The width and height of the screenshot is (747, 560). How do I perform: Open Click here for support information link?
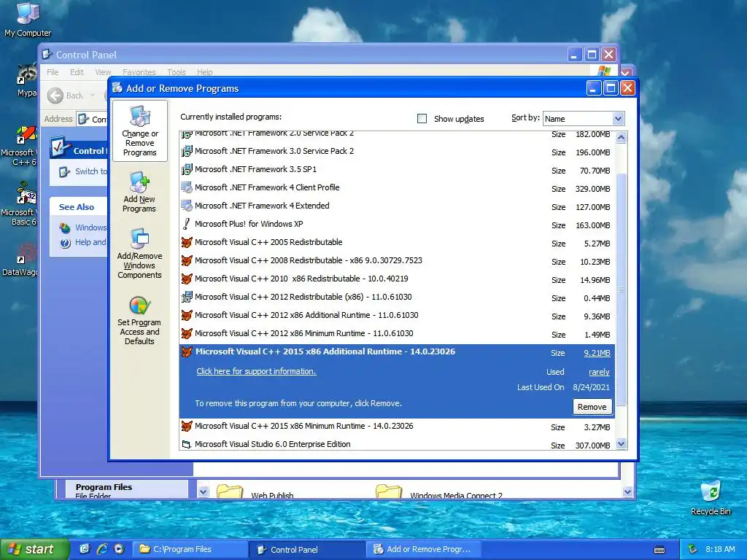[256, 371]
